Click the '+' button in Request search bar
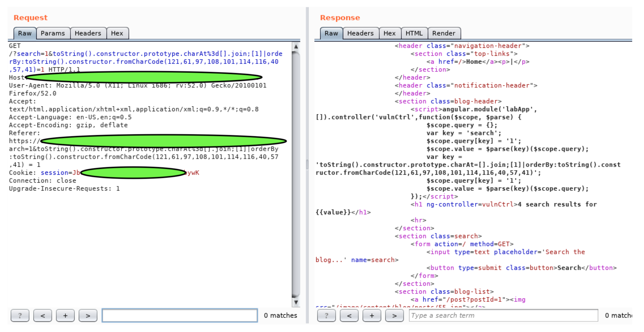The width and height of the screenshot is (644, 332). click(x=65, y=316)
